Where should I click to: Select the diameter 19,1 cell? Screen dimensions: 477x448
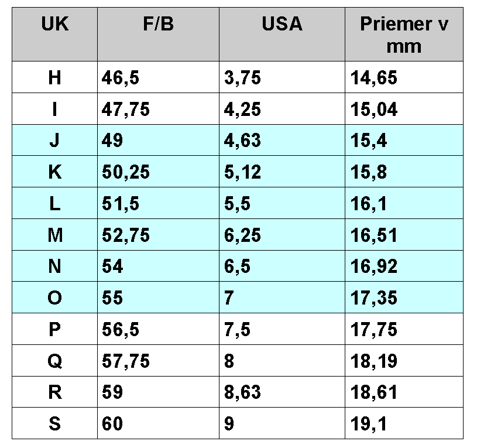pos(404,423)
